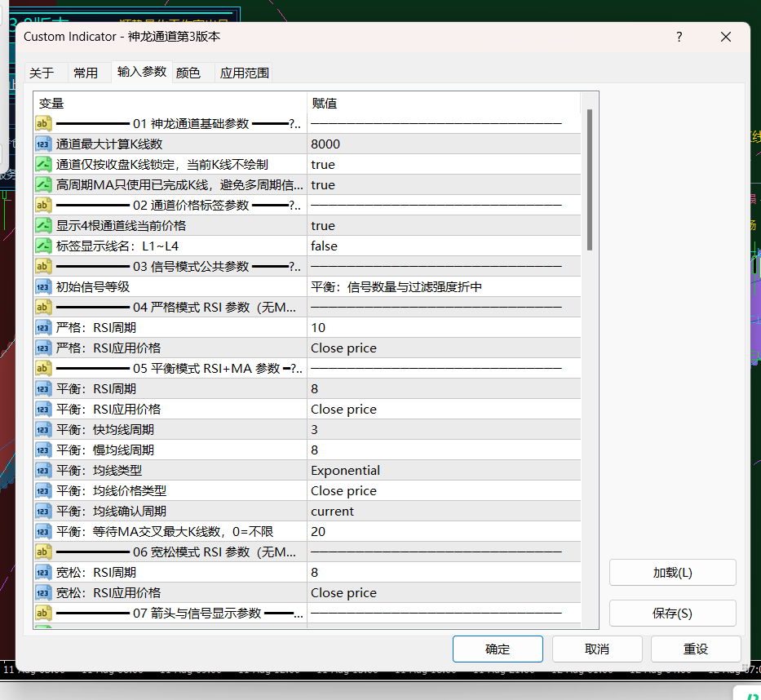Click the parameter list vertical scrollbar thumb
761x700 pixels.
pos(590,180)
